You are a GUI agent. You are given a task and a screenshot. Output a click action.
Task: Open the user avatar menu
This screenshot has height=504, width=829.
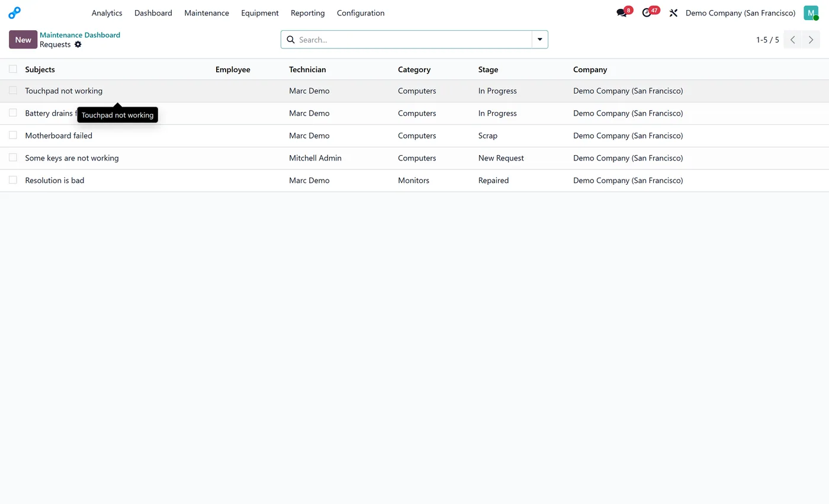tap(811, 13)
